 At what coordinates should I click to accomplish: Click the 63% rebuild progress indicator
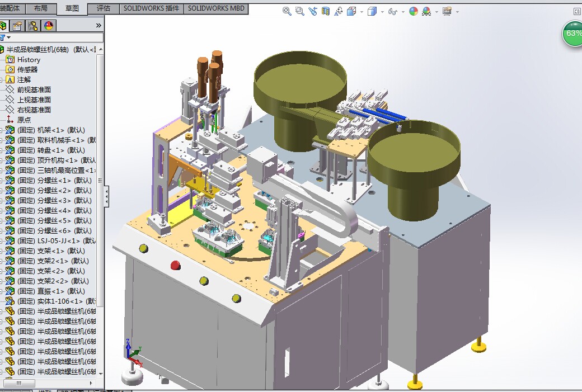pyautogui.click(x=571, y=33)
